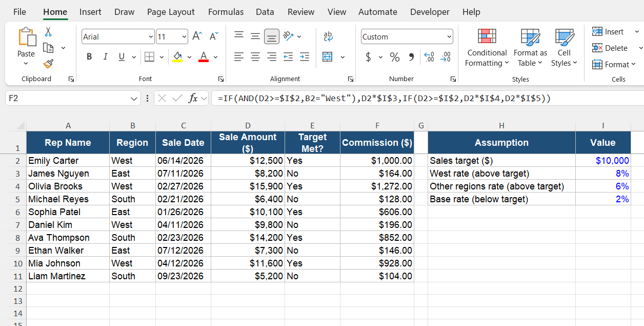Decrease font size with smaller A icon
644x326 pixels.
(214, 36)
